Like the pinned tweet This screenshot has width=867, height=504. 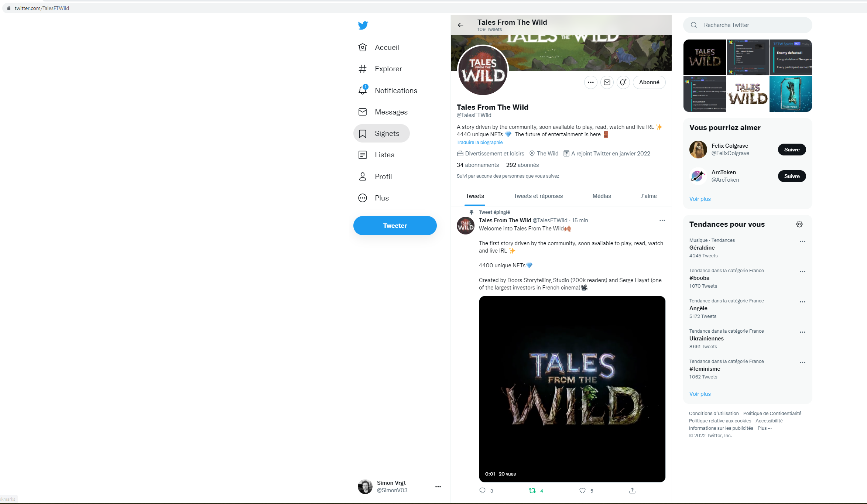pos(582,491)
